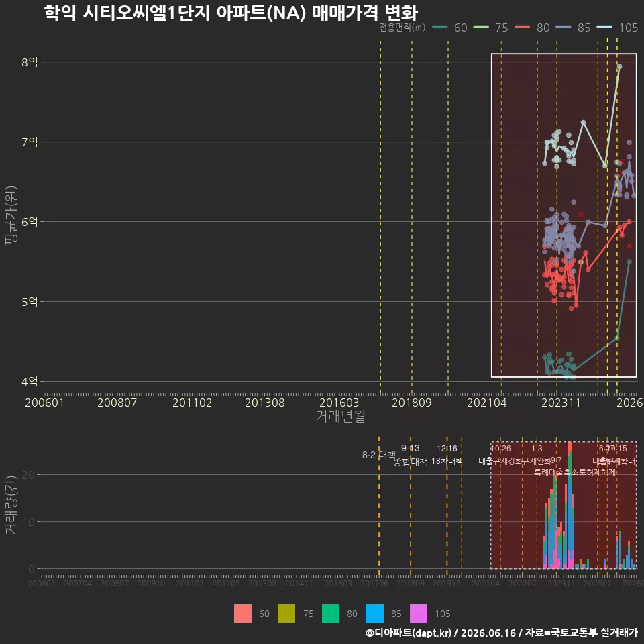The width and height of the screenshot is (644, 644).
Task: Click the 전용면적(㎡) legend heading
Action: coord(402,28)
